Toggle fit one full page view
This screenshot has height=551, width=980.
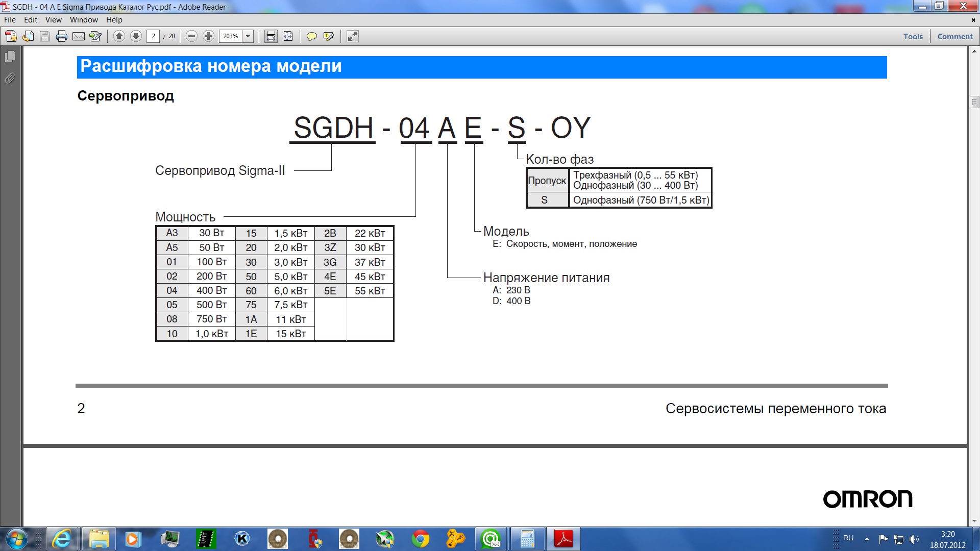(x=288, y=36)
